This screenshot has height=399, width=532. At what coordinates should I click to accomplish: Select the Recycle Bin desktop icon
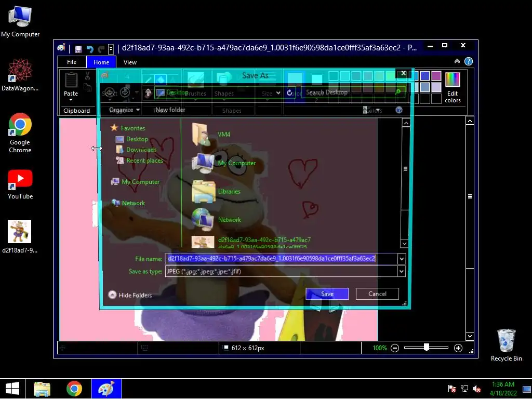point(506,345)
